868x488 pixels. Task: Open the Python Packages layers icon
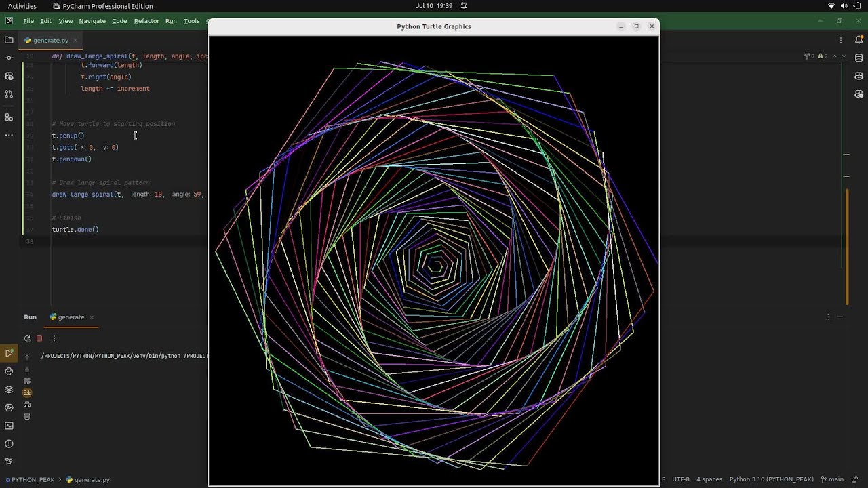coord(9,390)
